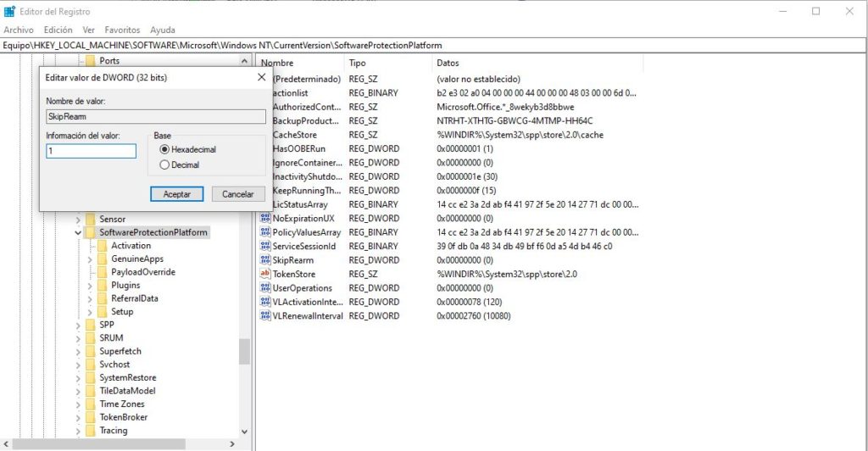Select the Decimal base radio button
The width and height of the screenshot is (868, 451).
[x=164, y=165]
